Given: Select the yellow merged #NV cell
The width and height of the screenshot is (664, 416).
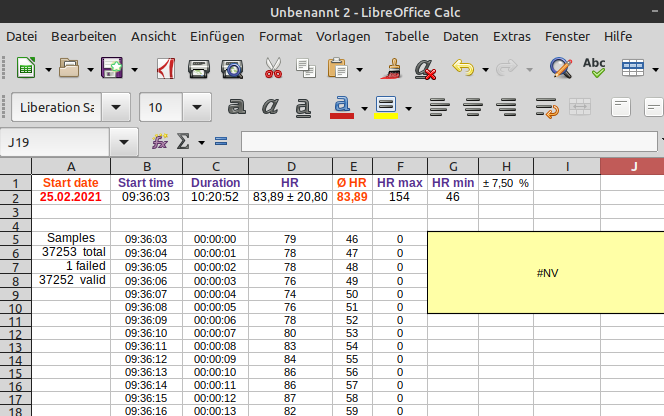Looking at the screenshot, I should click(546, 272).
